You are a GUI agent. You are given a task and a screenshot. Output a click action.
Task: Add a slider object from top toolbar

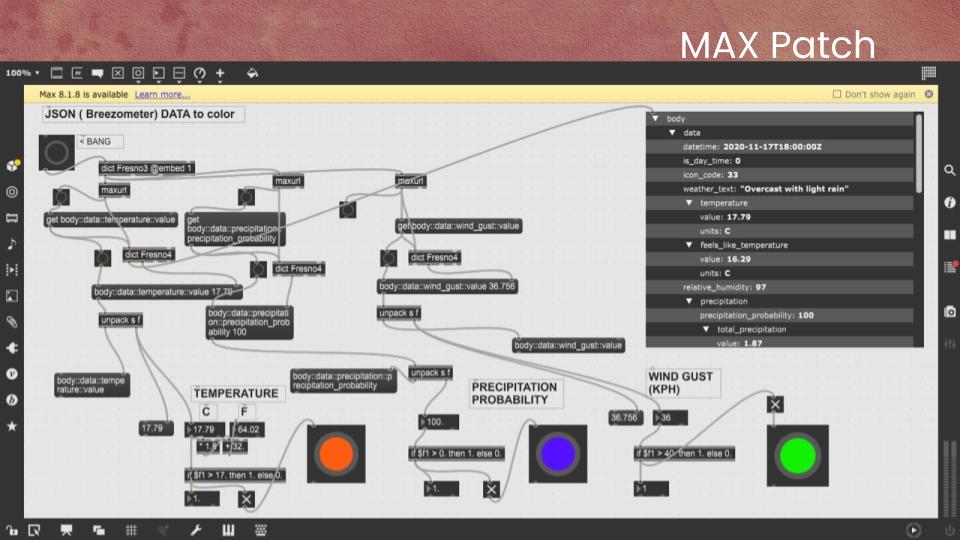[179, 73]
